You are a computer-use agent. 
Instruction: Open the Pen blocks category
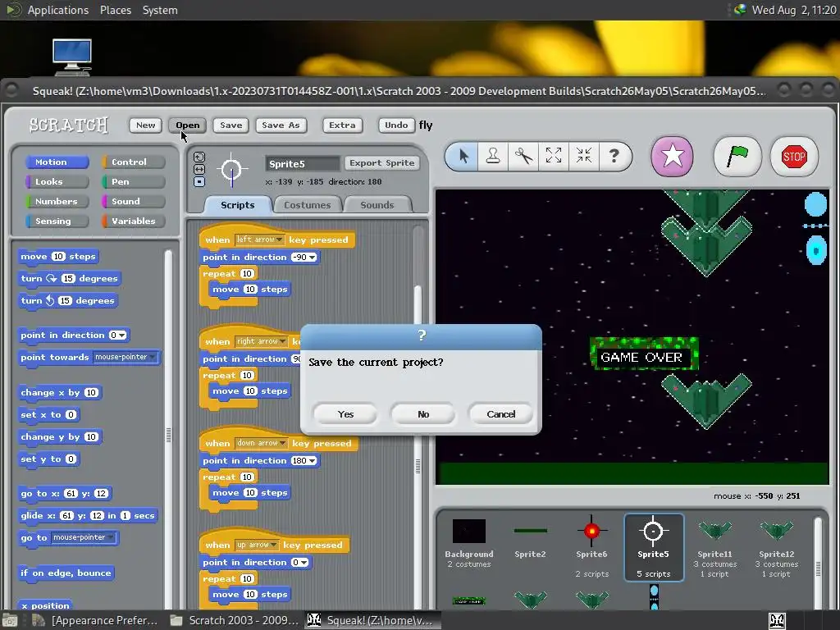[x=133, y=181]
